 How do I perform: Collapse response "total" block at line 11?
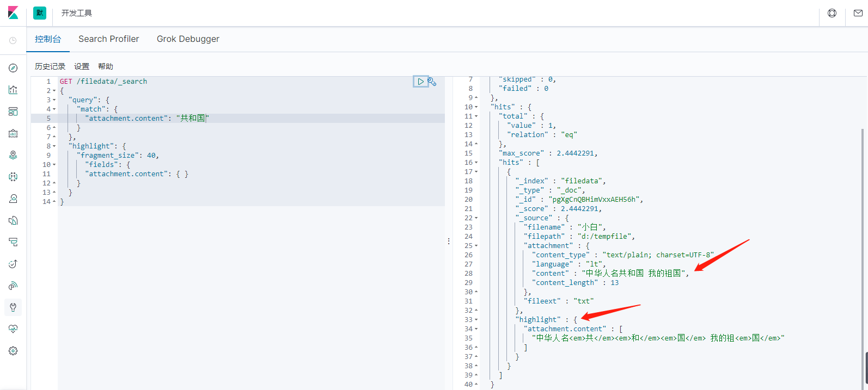476,116
